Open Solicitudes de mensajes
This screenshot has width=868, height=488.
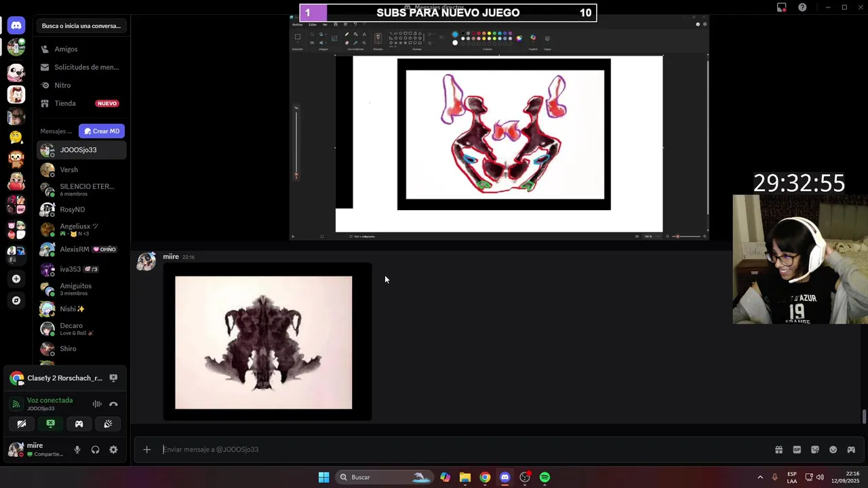(x=81, y=67)
